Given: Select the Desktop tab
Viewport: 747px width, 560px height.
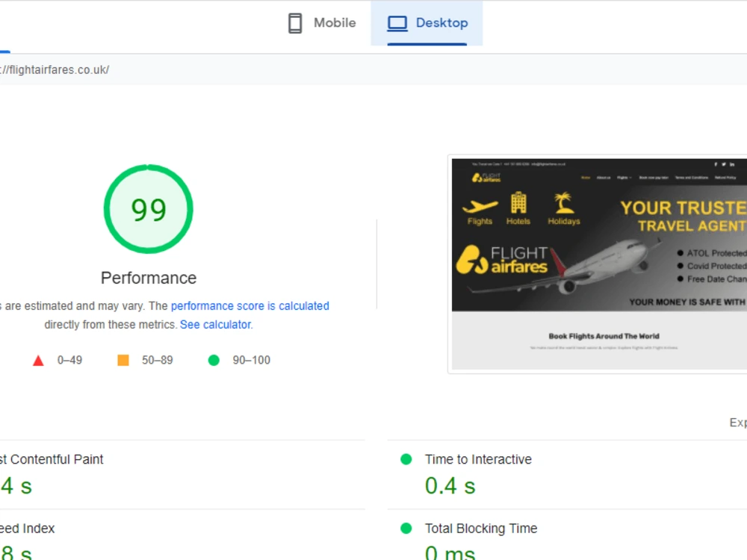Looking at the screenshot, I should (427, 23).
